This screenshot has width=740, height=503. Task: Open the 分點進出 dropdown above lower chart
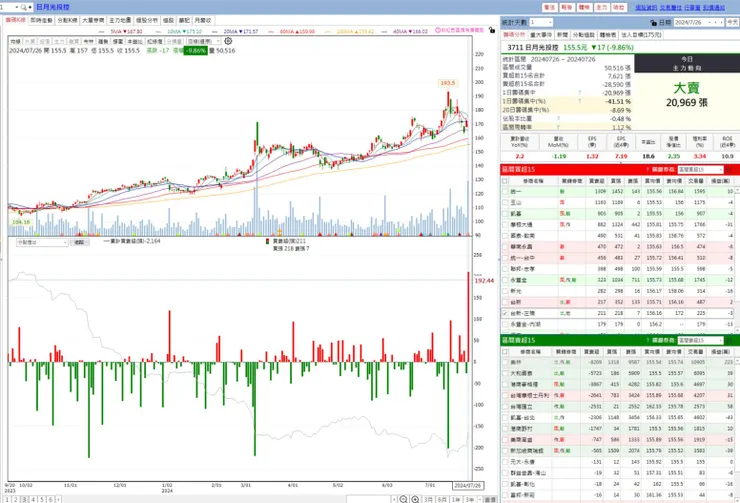pos(42,242)
